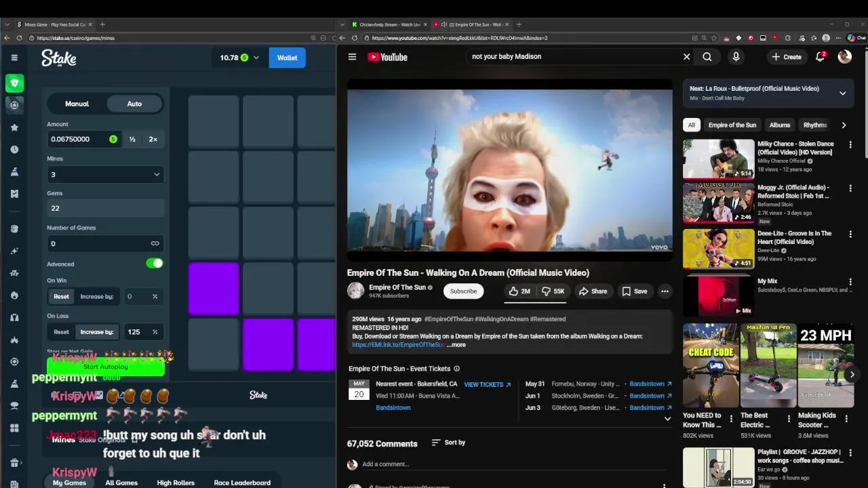Open options for Moggy Jr. video
The width and height of the screenshot is (868, 488).
tap(850, 188)
